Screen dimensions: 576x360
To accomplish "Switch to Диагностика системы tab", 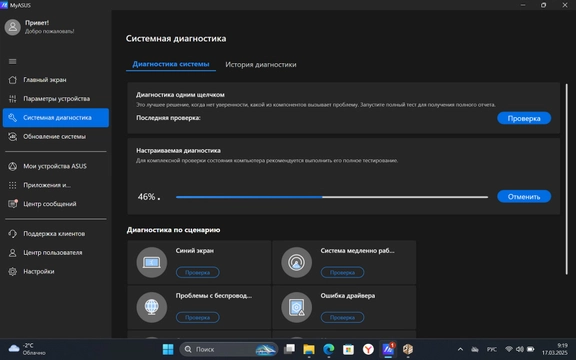I will coord(171,64).
